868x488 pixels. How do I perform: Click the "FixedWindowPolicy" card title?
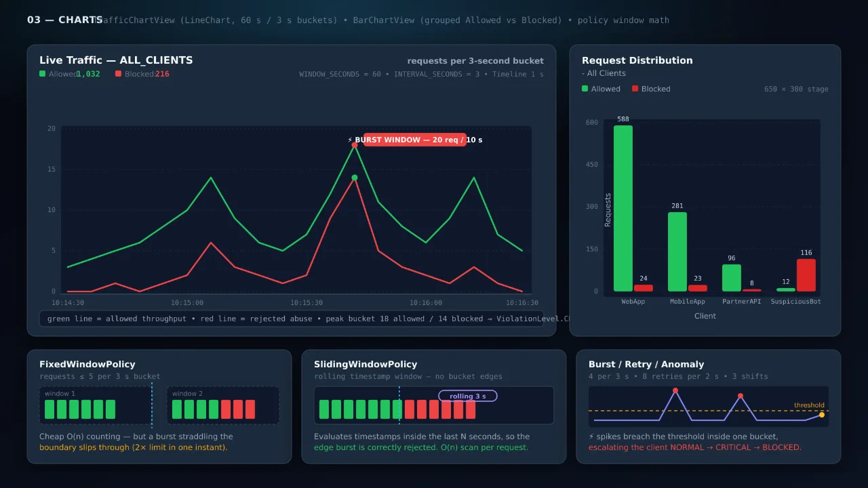coord(87,365)
